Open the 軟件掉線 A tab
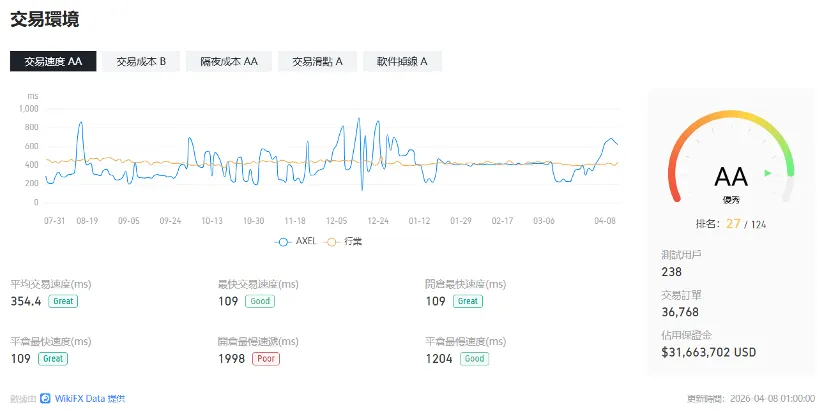Viewport: 832px width, 412px height. [x=402, y=62]
